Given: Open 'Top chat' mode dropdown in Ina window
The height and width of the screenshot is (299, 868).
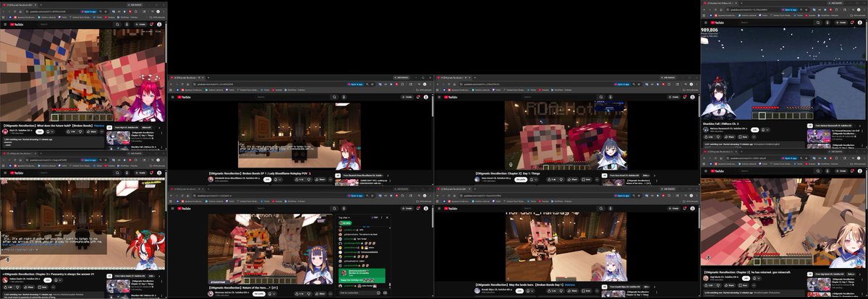Looking at the screenshot, I should [344, 217].
